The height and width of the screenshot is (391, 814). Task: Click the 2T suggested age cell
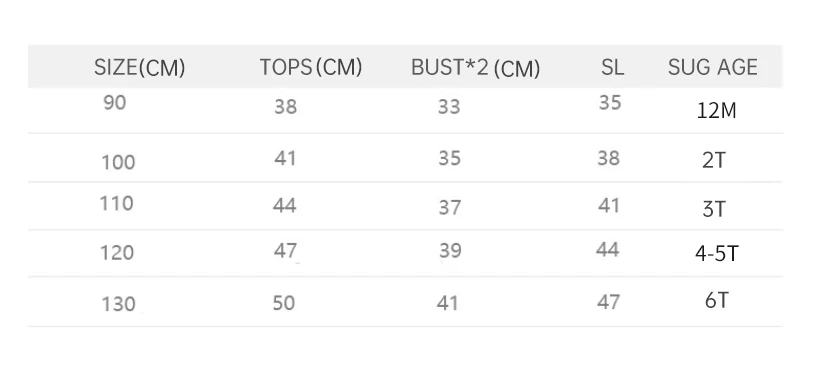[x=714, y=161]
